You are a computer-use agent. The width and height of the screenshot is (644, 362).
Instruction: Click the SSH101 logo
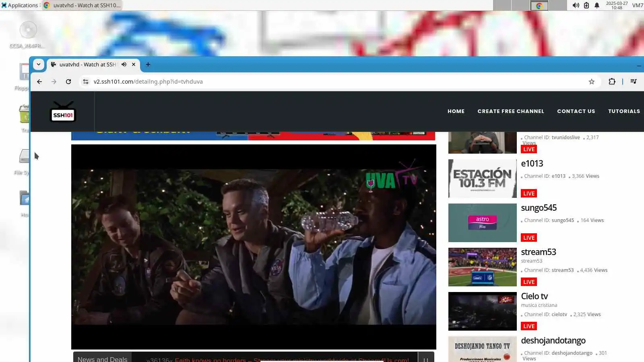pos(63,112)
